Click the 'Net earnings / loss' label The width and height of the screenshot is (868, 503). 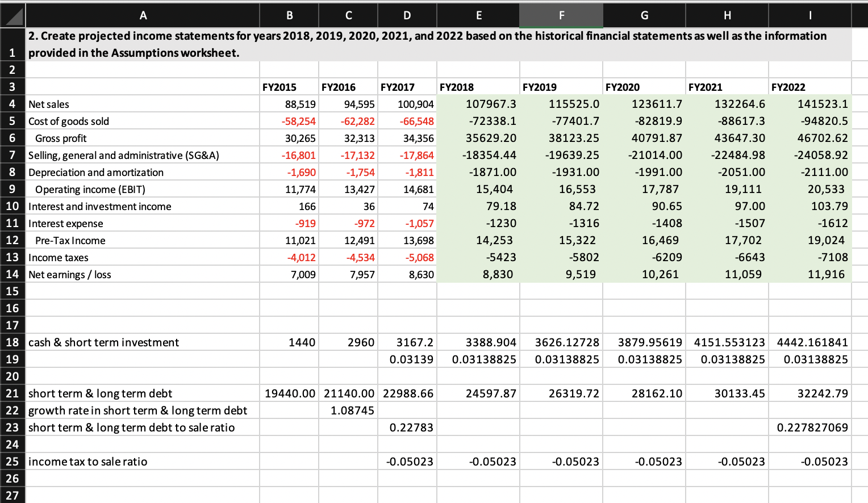coord(70,275)
